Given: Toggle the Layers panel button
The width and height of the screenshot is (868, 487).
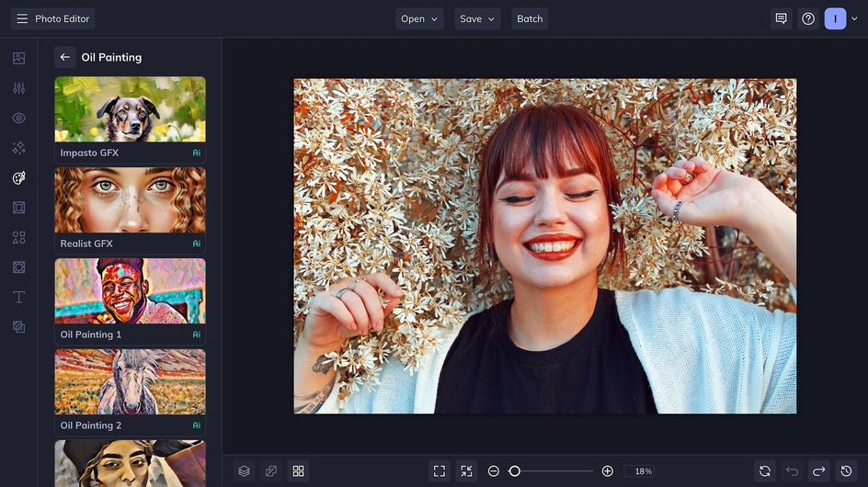Looking at the screenshot, I should pyautogui.click(x=244, y=470).
